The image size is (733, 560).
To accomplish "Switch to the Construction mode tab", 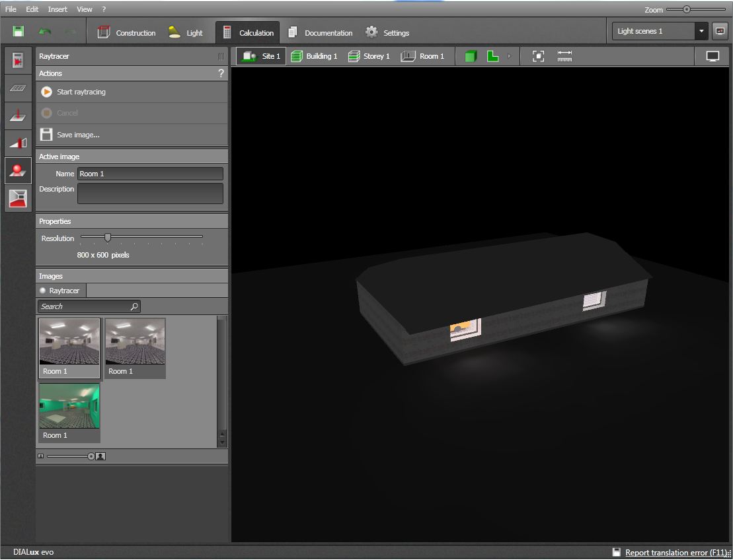I will pyautogui.click(x=126, y=33).
